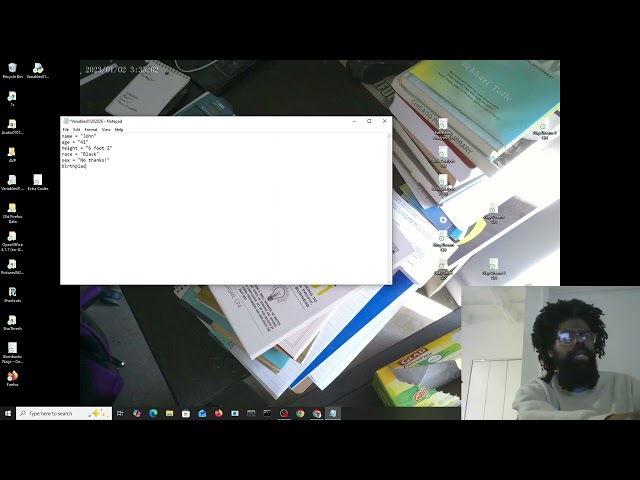Click inside the Notepad text area

pos(223,208)
